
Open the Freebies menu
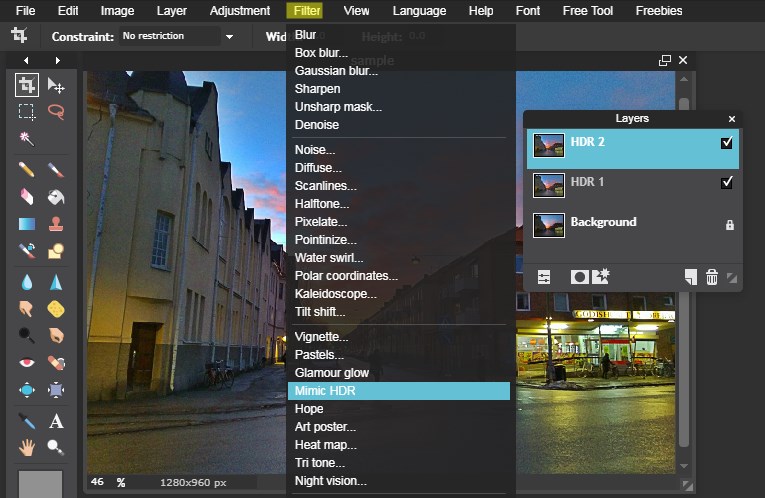(659, 11)
